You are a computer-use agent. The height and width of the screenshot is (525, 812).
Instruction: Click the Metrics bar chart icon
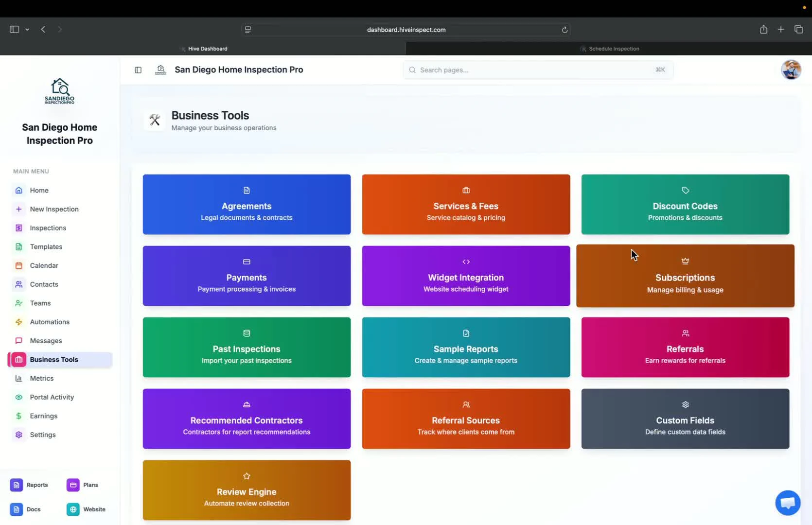pos(18,378)
